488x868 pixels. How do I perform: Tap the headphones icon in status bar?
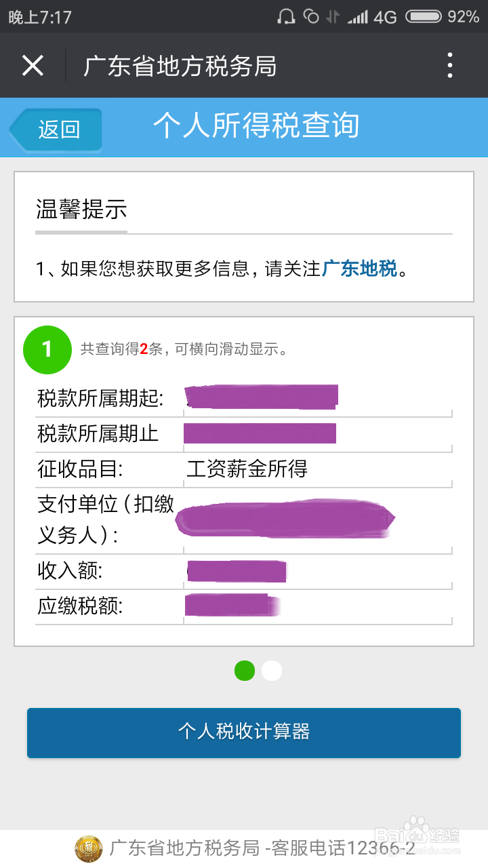[x=286, y=16]
